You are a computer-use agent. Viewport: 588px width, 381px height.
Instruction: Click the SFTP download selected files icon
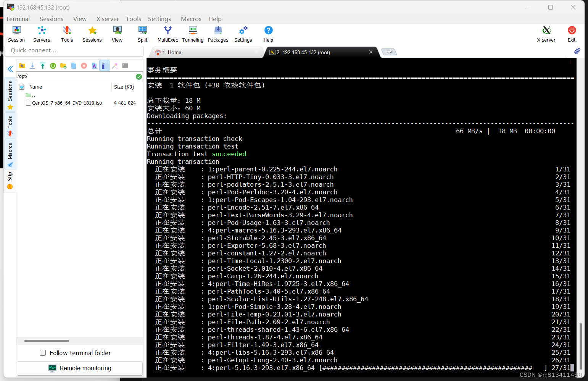click(32, 66)
